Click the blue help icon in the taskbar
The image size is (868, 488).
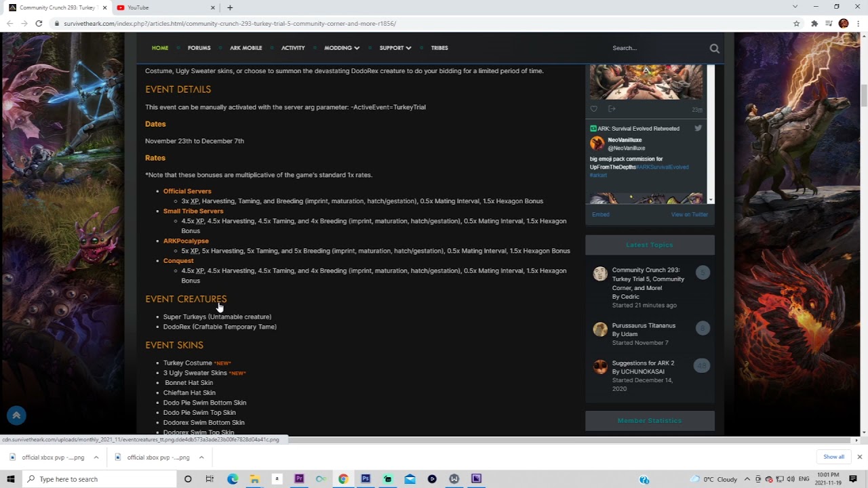644,479
